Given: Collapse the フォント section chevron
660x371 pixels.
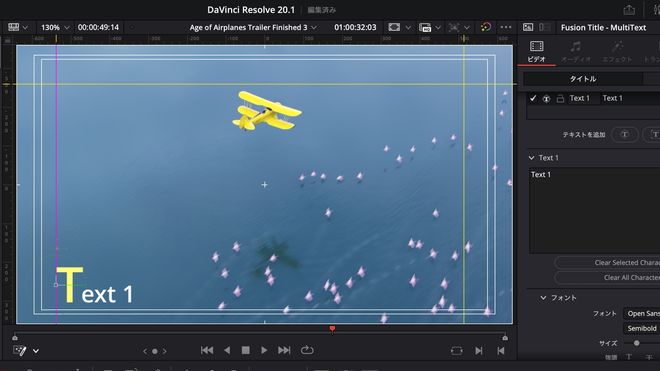Looking at the screenshot, I should click(x=543, y=298).
